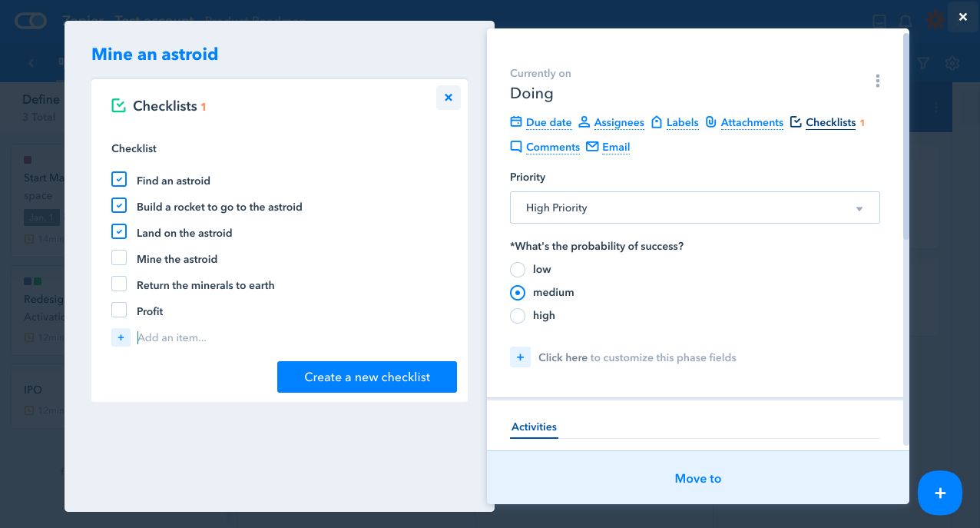Expand the High Priority dropdown

point(694,208)
